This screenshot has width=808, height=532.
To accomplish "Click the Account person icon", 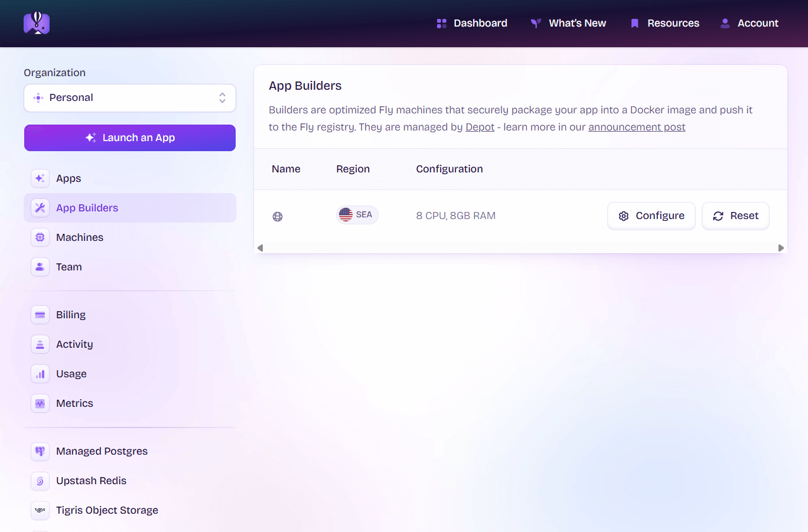I will [x=725, y=24].
